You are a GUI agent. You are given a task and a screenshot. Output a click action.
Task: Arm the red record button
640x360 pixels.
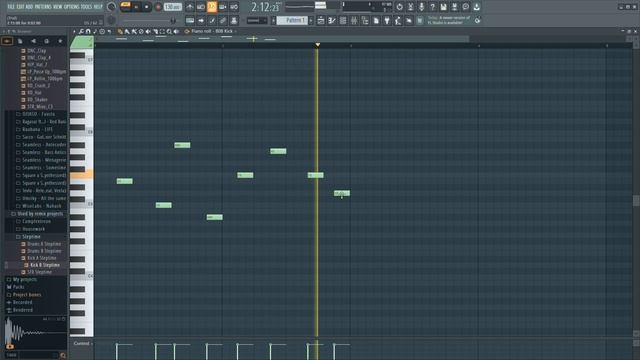pos(158,7)
